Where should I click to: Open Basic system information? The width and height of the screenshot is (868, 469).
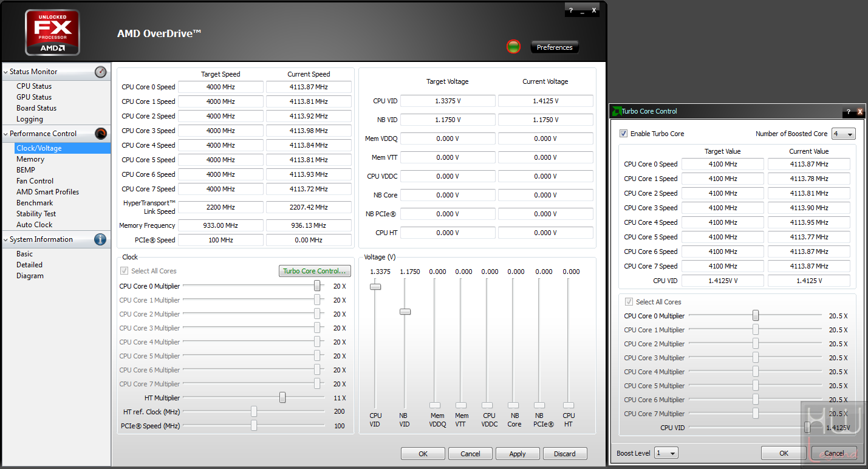(x=25, y=254)
